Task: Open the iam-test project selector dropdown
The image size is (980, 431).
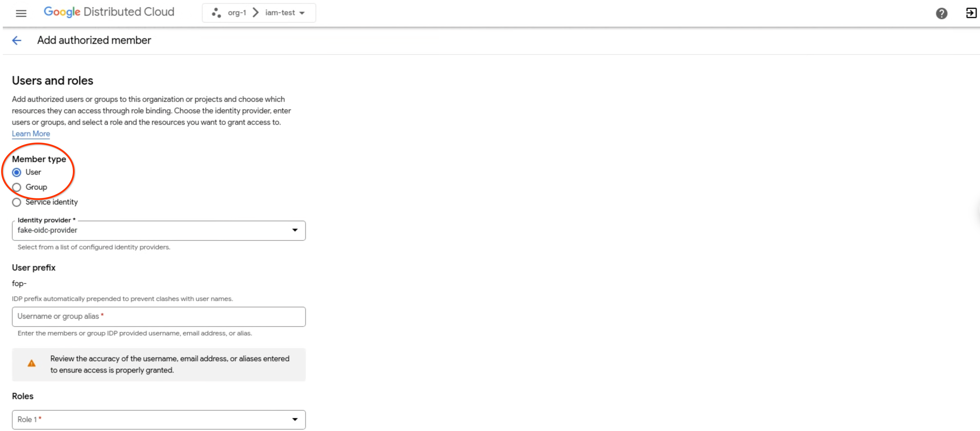Action: pos(302,13)
